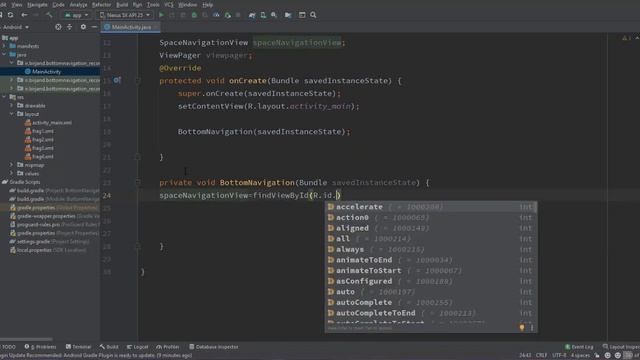
Task: Open the AVD Manager icon
Action: (x=263, y=15)
